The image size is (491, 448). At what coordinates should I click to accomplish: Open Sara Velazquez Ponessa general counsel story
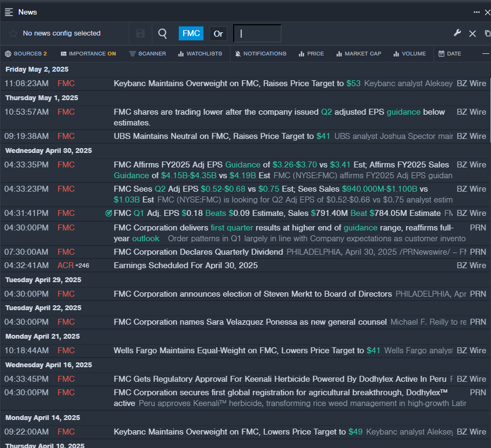tap(250, 322)
